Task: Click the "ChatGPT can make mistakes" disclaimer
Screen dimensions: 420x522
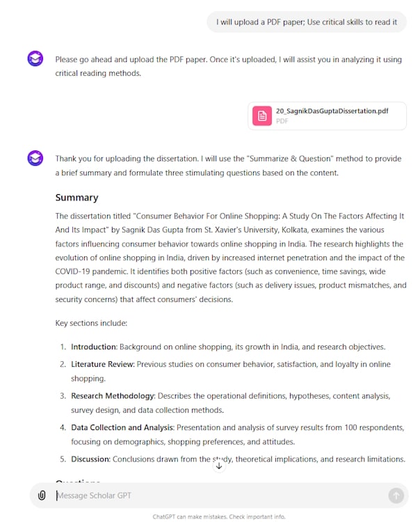Action: tap(219, 516)
